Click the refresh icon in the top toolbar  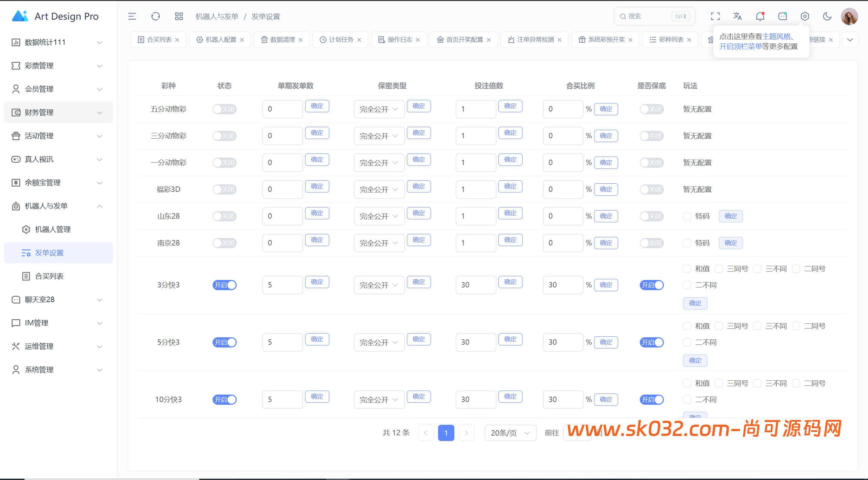click(156, 16)
